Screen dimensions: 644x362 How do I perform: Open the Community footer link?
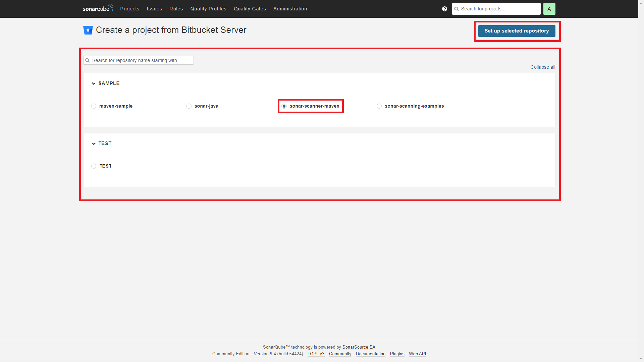(x=340, y=354)
